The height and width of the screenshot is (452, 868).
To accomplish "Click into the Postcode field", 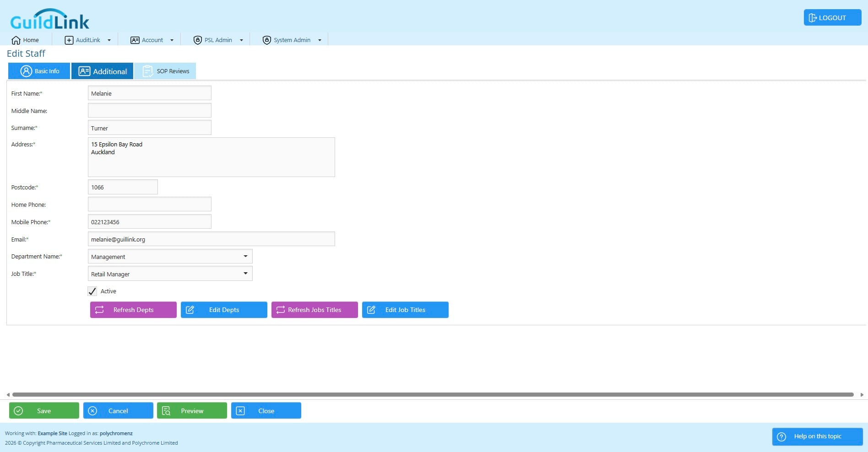I will (123, 187).
